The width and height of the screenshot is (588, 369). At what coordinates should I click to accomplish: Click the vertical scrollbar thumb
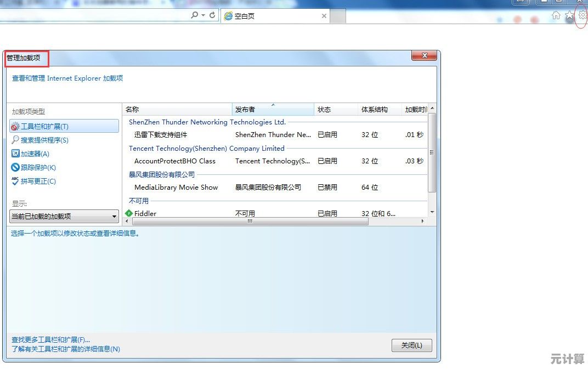(432, 152)
